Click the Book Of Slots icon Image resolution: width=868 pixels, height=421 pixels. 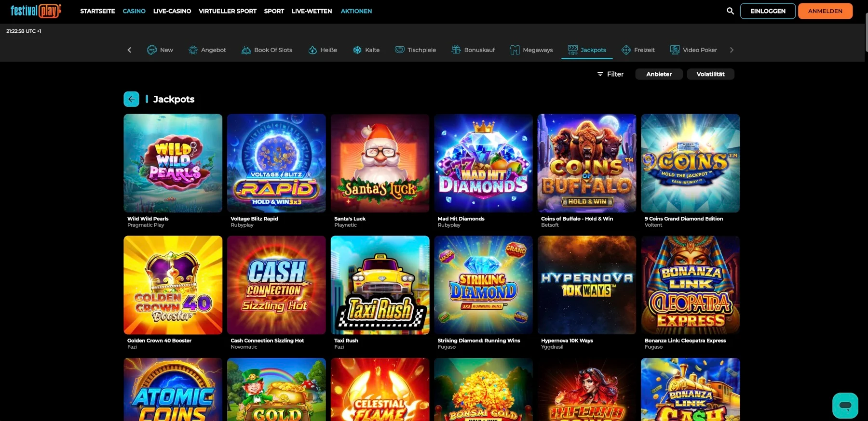246,50
